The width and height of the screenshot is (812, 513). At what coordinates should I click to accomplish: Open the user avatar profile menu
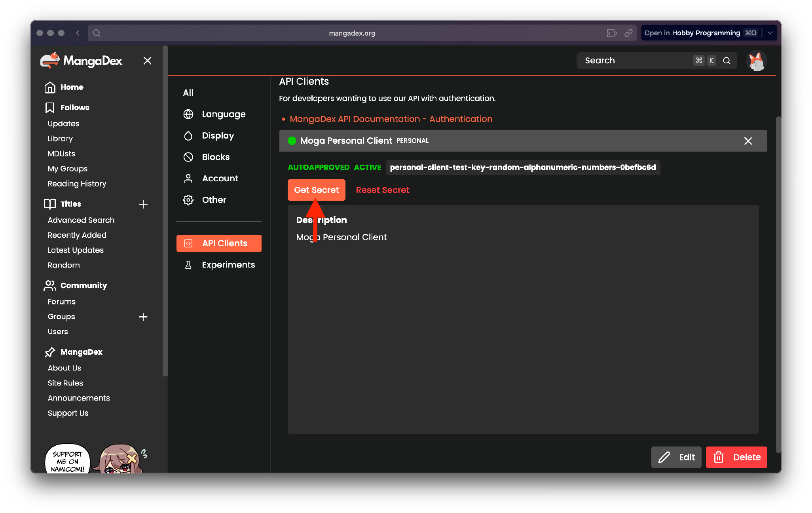pyautogui.click(x=756, y=61)
